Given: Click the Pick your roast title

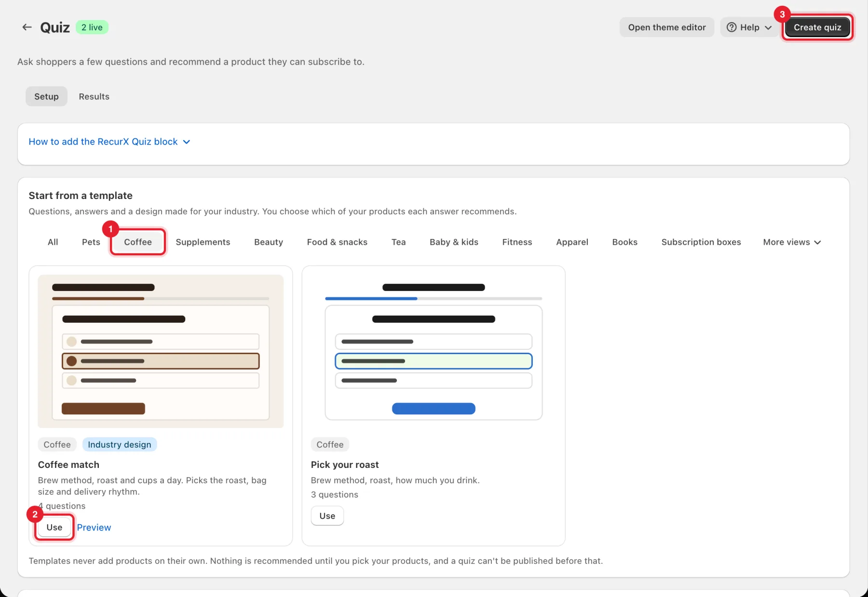Looking at the screenshot, I should pos(345,464).
